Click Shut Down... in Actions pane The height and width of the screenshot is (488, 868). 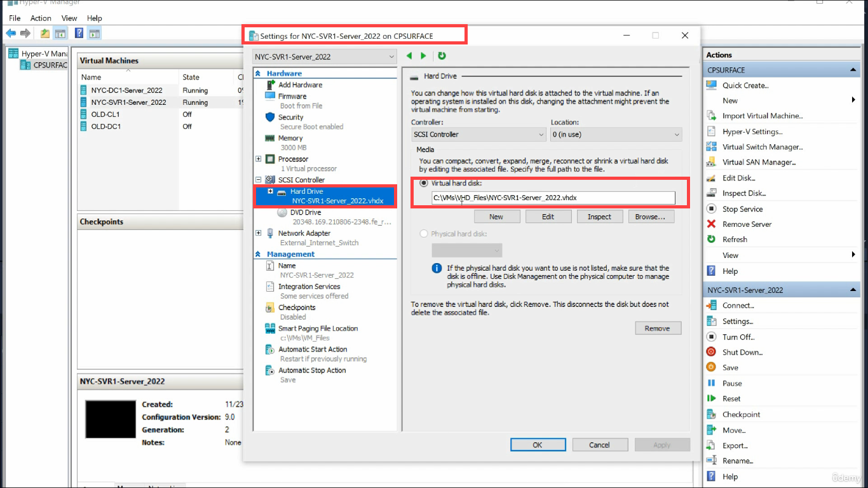pyautogui.click(x=742, y=352)
